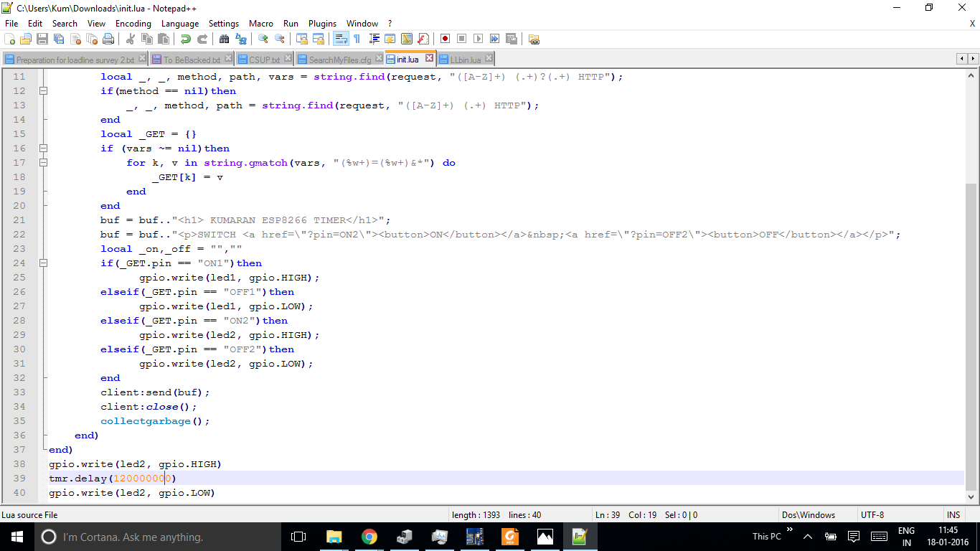Viewport: 980px width, 551px height.
Task: Collapse the fold marker at line 17
Action: pos(43,163)
